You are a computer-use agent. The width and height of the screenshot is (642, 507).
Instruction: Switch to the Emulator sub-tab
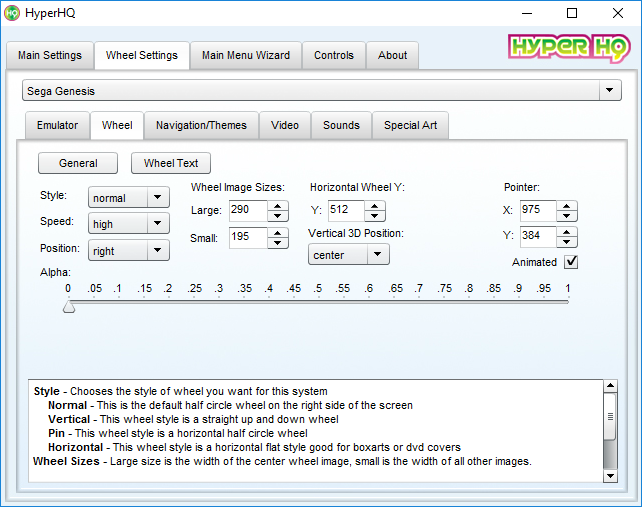pos(57,125)
